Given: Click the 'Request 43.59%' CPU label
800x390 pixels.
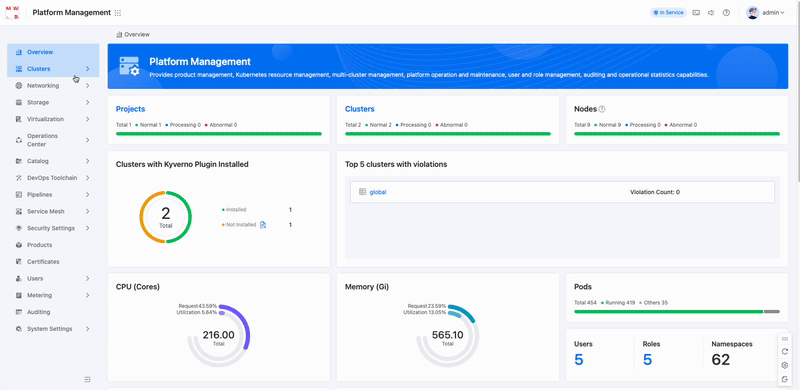Looking at the screenshot, I should point(198,306).
